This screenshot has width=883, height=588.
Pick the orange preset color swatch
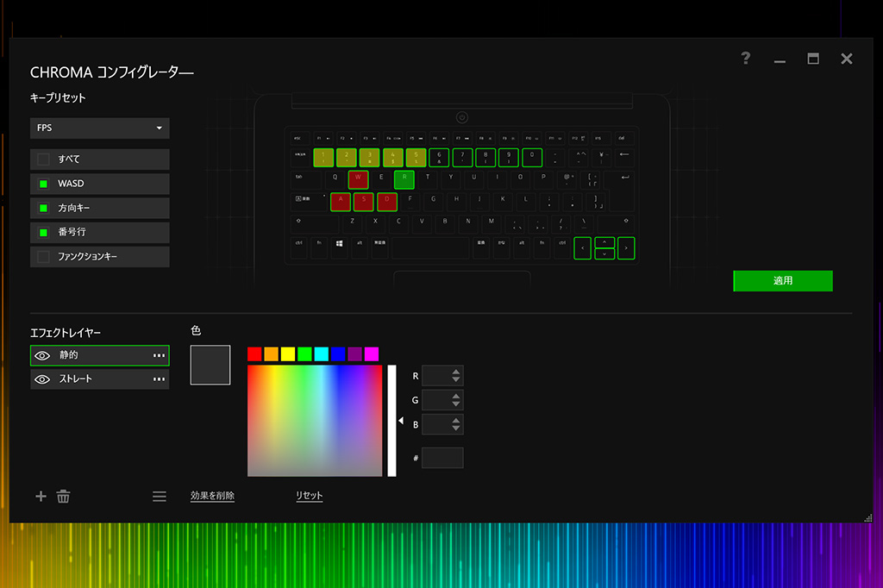[x=272, y=353]
